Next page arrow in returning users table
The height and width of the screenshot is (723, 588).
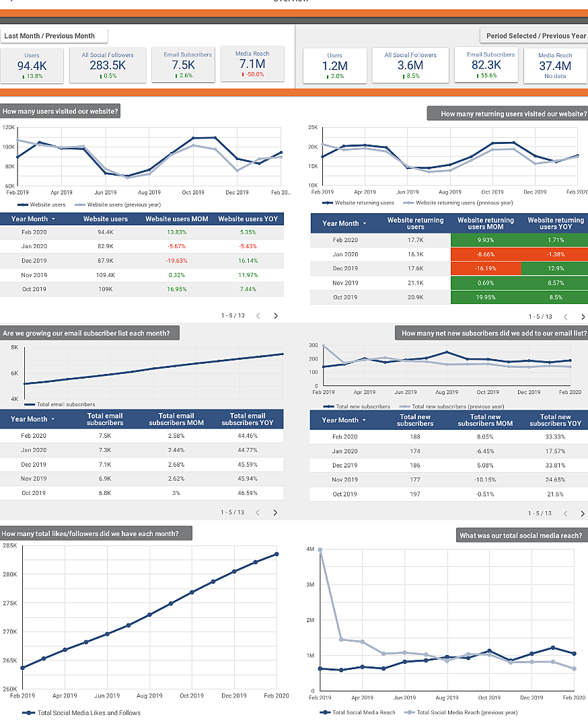point(582,316)
